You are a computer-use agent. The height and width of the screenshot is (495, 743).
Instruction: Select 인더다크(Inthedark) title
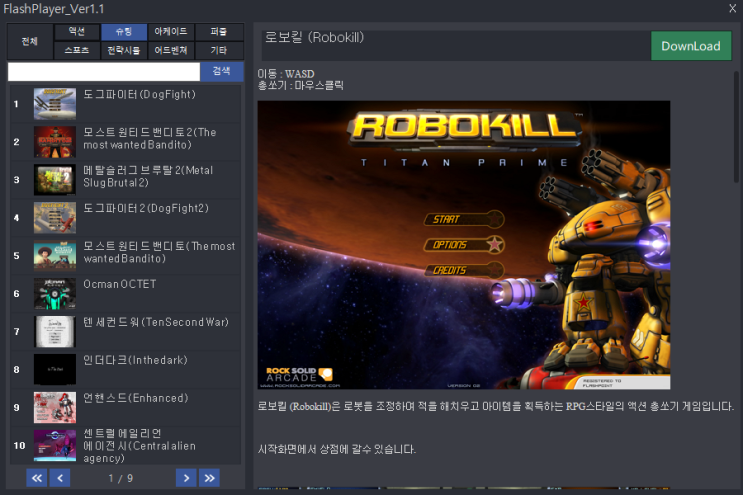pyautogui.click(x=136, y=360)
